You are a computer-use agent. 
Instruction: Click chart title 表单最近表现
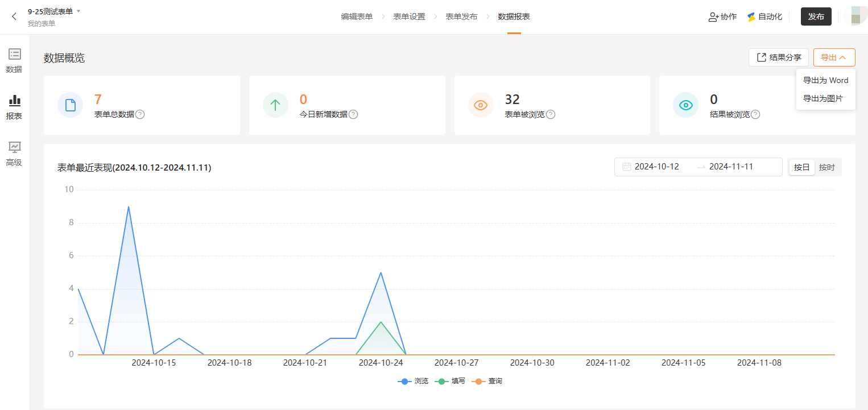[134, 168]
